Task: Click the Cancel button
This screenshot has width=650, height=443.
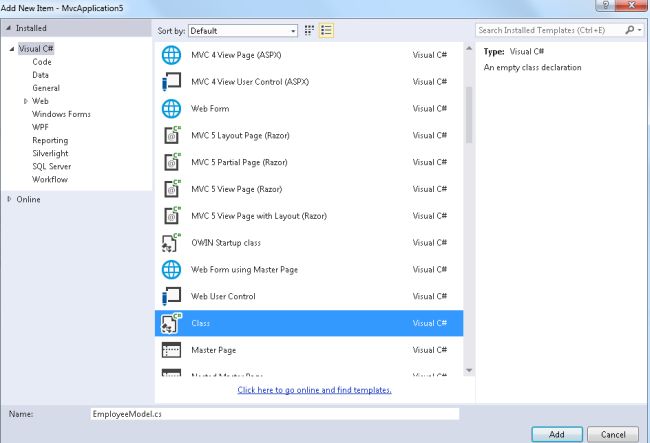Action: [613, 434]
